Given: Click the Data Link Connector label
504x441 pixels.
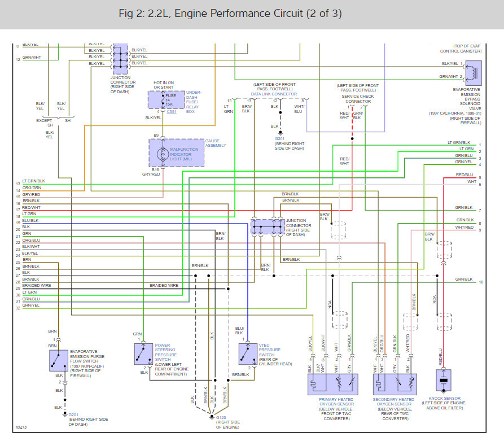Looking at the screenshot, I should tap(274, 94).
